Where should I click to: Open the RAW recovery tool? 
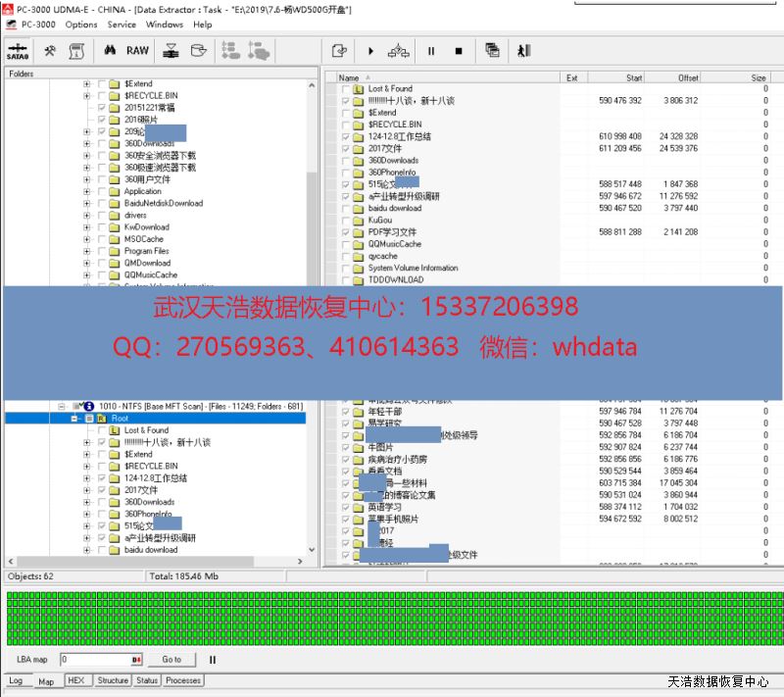[x=137, y=51]
